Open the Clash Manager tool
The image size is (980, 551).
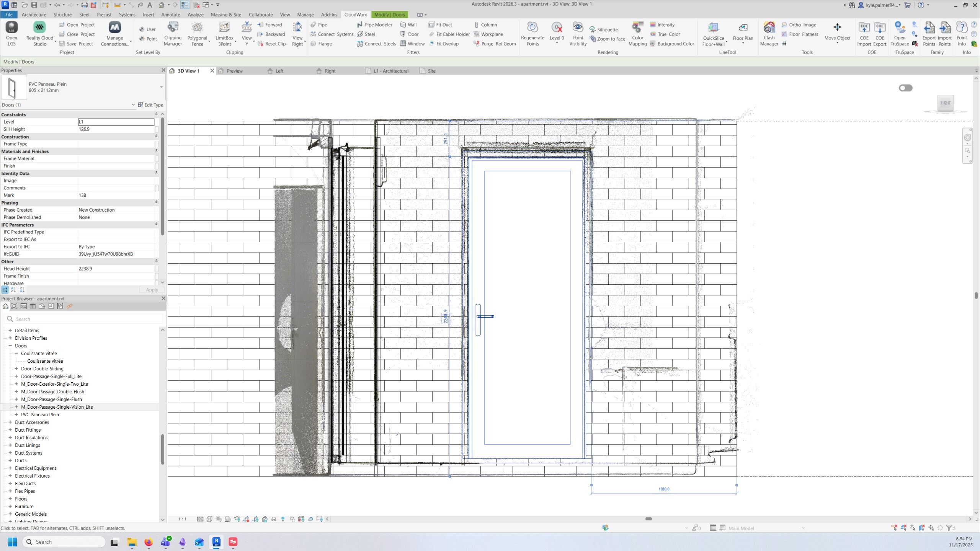click(769, 34)
